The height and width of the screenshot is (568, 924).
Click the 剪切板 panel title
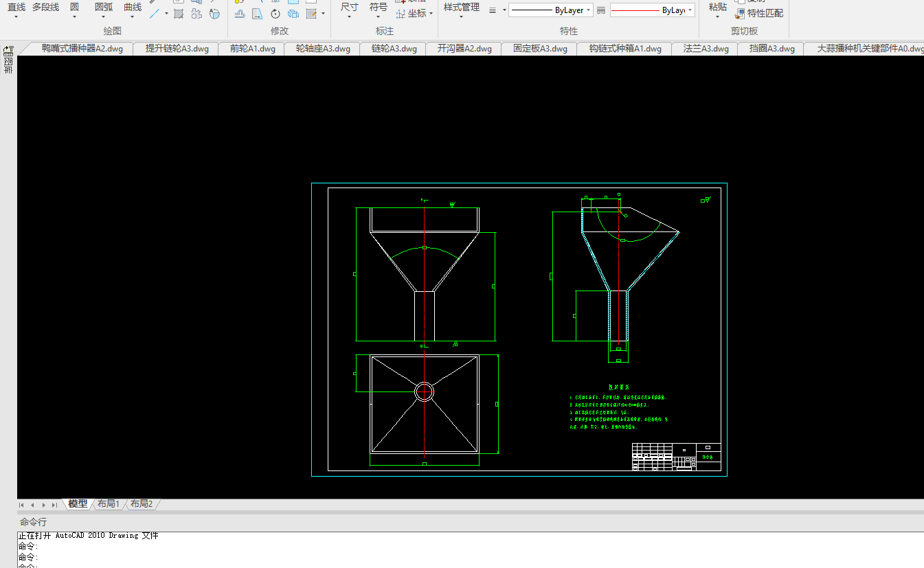coord(745,31)
